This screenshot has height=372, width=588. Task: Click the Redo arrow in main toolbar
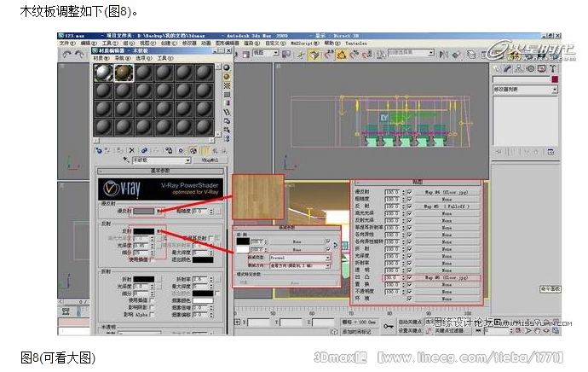coord(79,55)
